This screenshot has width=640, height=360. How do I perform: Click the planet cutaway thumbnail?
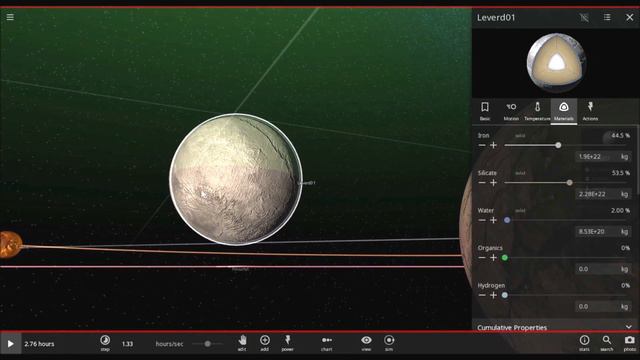tap(556, 63)
